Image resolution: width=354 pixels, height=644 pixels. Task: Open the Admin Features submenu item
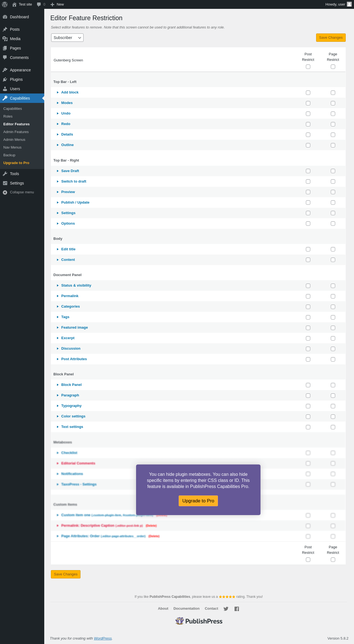(x=16, y=132)
